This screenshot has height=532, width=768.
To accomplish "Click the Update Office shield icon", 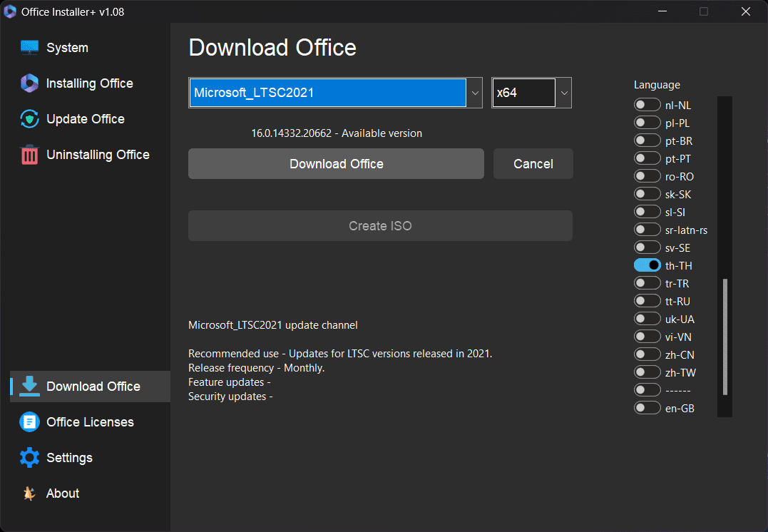I will (29, 119).
